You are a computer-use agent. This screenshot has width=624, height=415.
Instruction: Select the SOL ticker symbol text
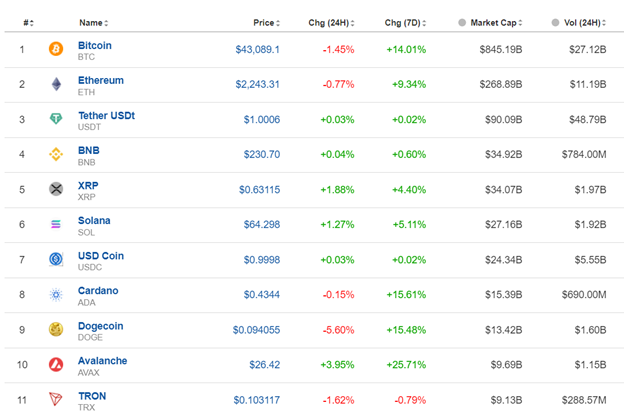coord(86,232)
